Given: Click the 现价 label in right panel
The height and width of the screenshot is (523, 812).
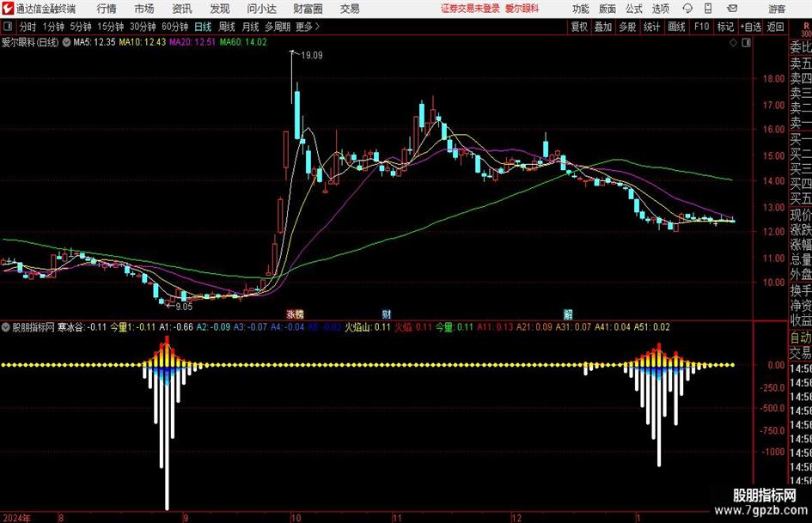Looking at the screenshot, I should click(801, 215).
